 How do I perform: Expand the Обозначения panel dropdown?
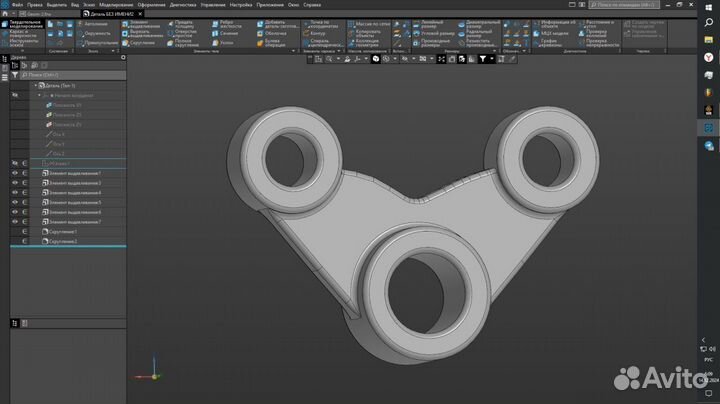click(524, 51)
